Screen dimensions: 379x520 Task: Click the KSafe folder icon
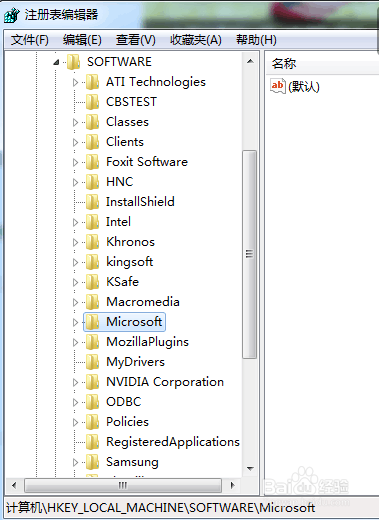coord(92,282)
